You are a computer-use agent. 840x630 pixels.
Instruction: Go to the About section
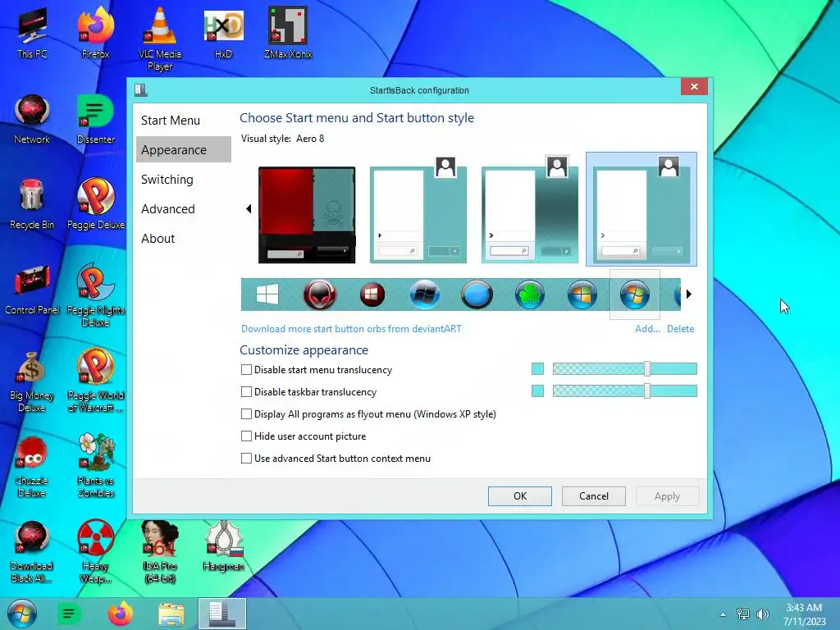(x=183, y=238)
